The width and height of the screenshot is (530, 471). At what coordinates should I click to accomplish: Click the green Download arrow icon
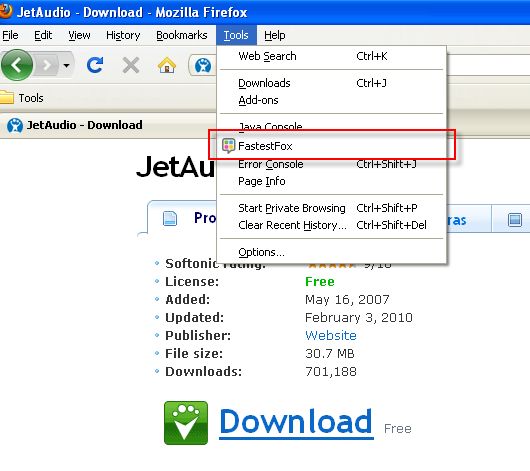click(186, 423)
